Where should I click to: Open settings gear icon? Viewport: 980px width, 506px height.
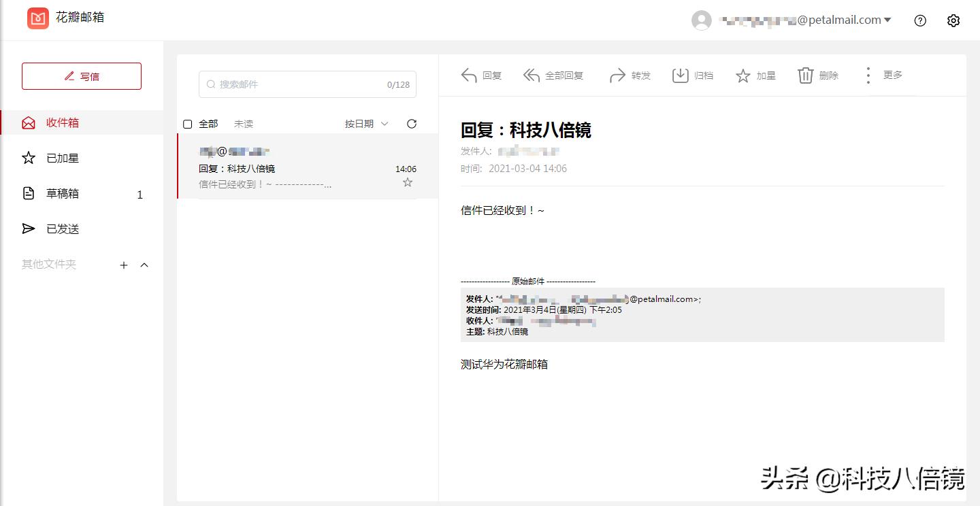953,20
